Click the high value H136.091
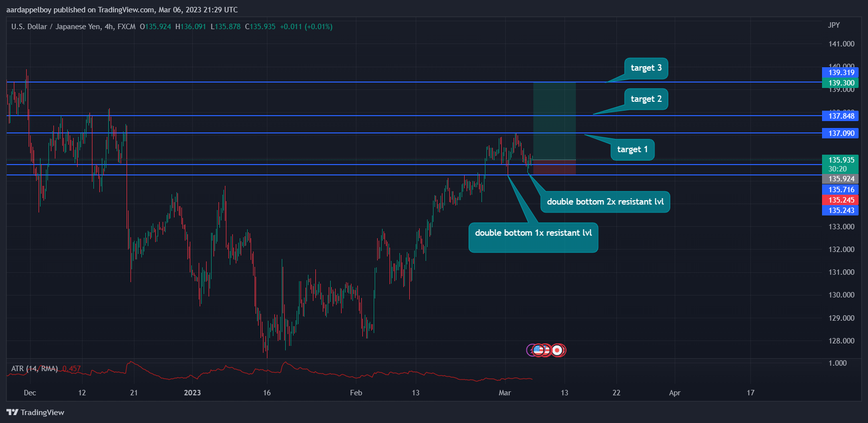Screen dimensions: 868x423 191,27
